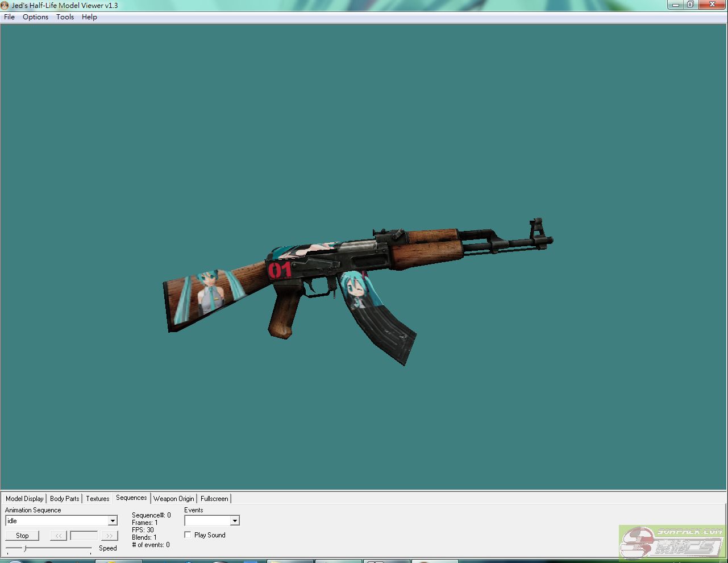Switch to the Model Display tab

[24, 499]
